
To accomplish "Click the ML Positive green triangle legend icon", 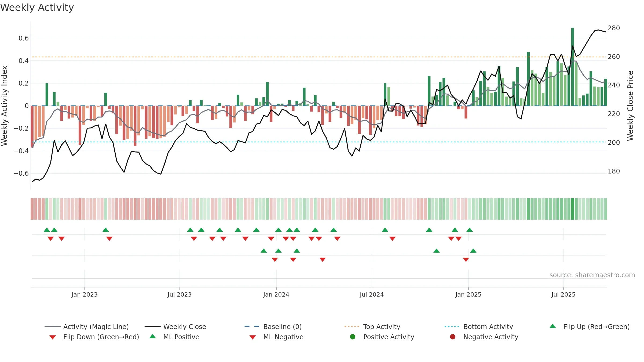I will 153,336.
